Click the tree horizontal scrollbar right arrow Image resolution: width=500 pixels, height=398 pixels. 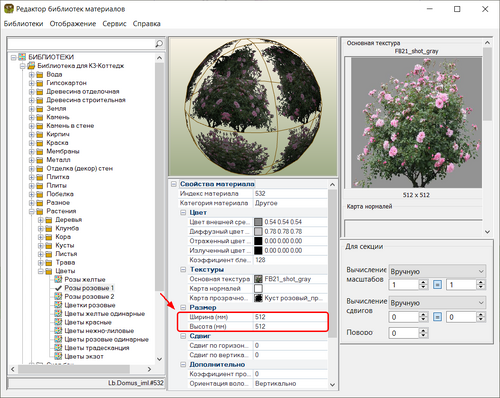[x=149, y=369]
